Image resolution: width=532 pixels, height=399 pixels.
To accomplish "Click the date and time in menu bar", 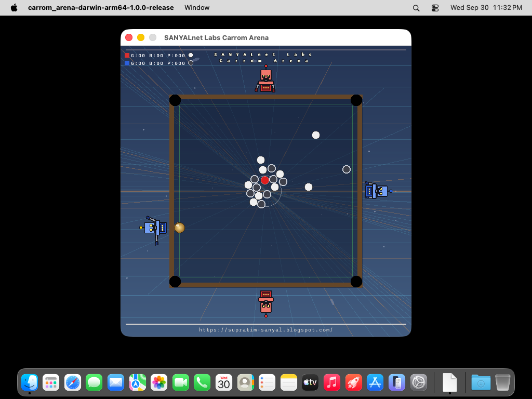I will [486, 7].
